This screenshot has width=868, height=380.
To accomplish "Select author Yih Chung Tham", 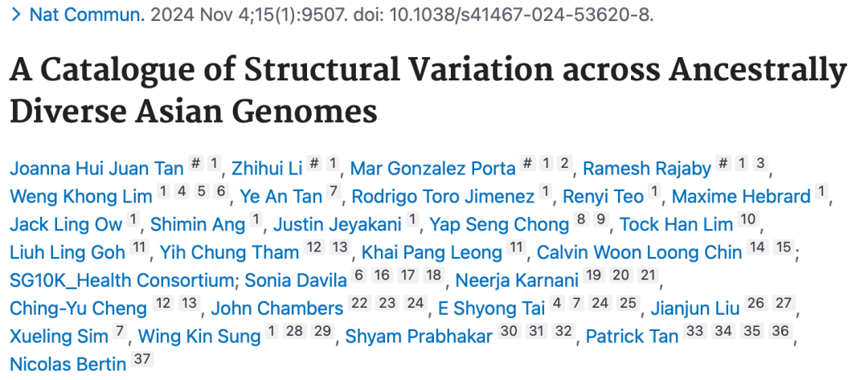I will (x=229, y=252).
